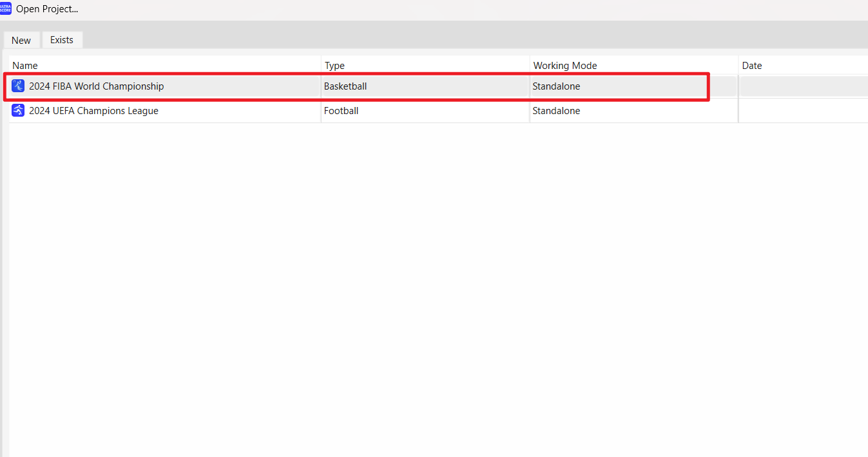The width and height of the screenshot is (868, 457).
Task: Switch to the Exists tab
Action: (x=62, y=39)
